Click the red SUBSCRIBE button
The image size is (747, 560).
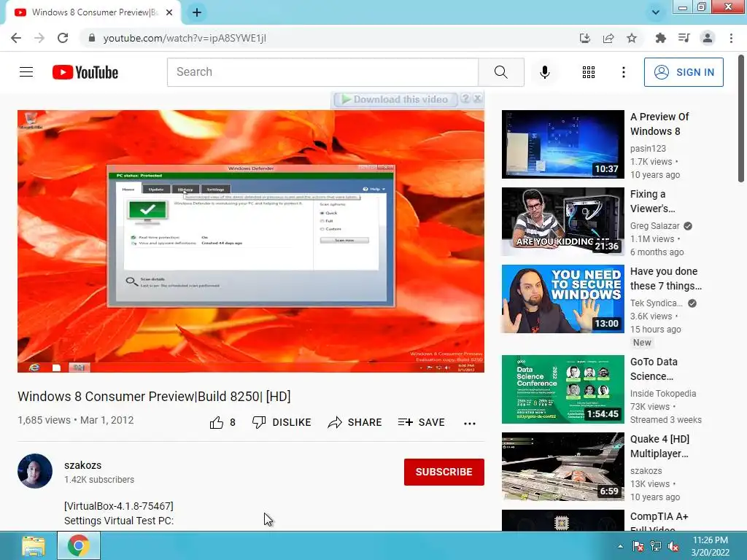444,472
